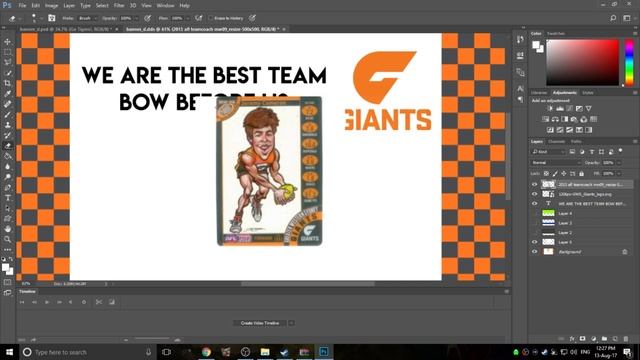640x360 pixels.
Task: Open the Create Video Timeline dropdown arrow
Action: (291, 323)
